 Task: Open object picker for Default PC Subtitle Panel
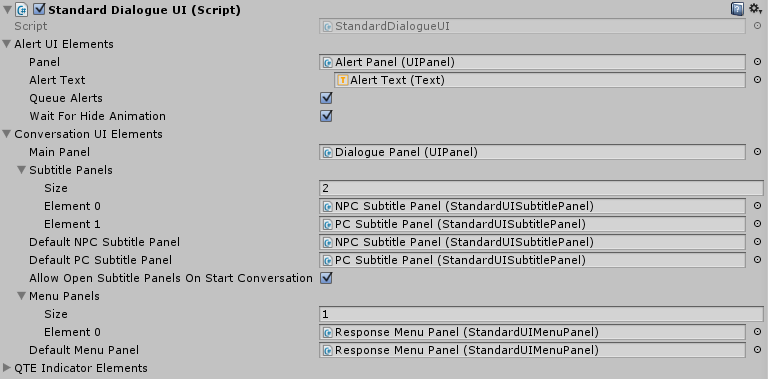coord(757,260)
